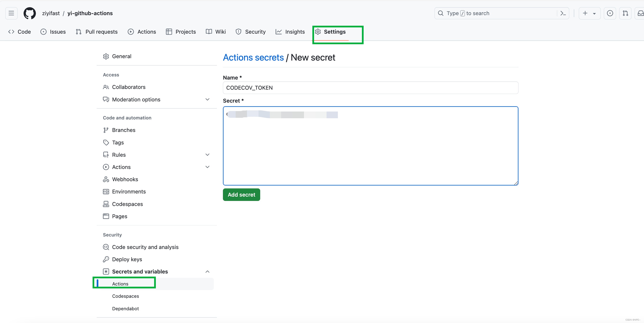Expand Actions under Code and automation
Image resolution: width=644 pixels, height=323 pixels.
pyautogui.click(x=207, y=167)
